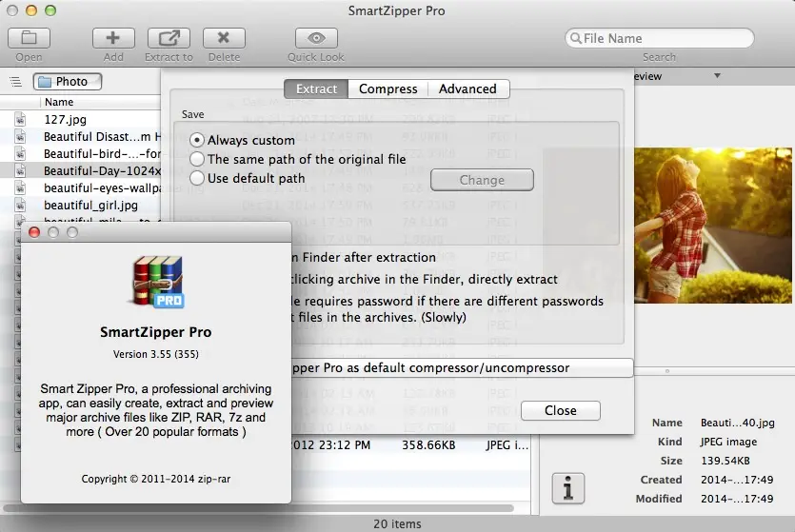Click the 358.66KB size cell
795x532 pixels.
(428, 444)
